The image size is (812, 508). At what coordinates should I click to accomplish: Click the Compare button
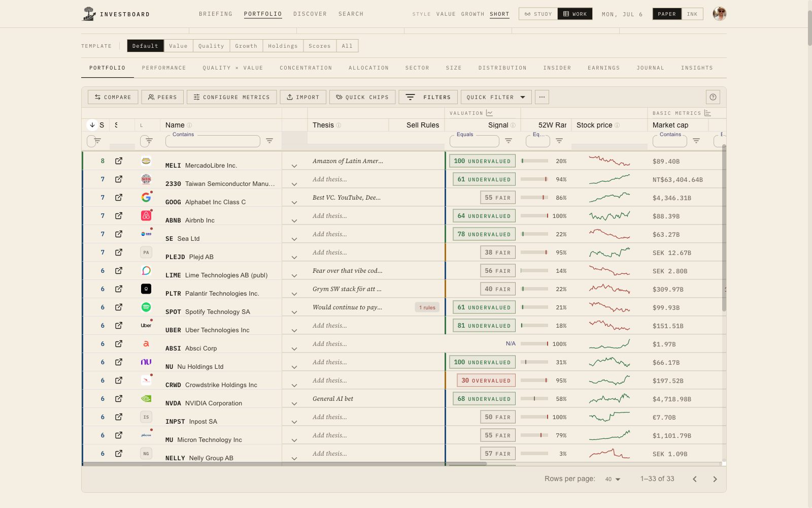coord(113,97)
